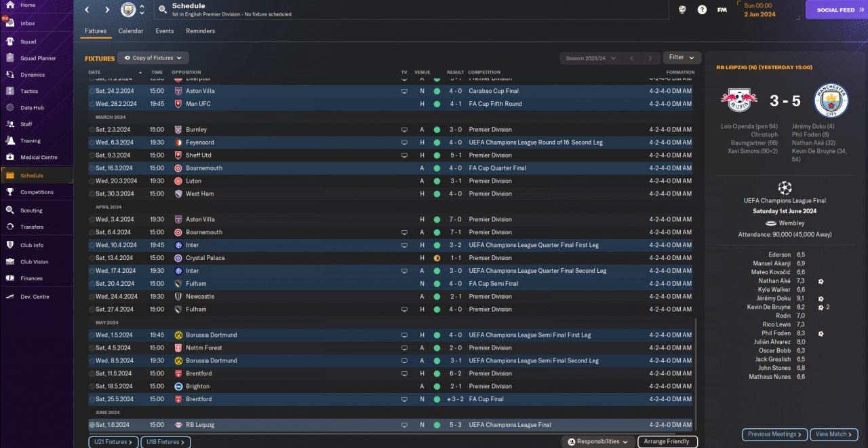Screen dimensions: 868x448
Task: Click the search magnifier icon
Action: coord(163,10)
